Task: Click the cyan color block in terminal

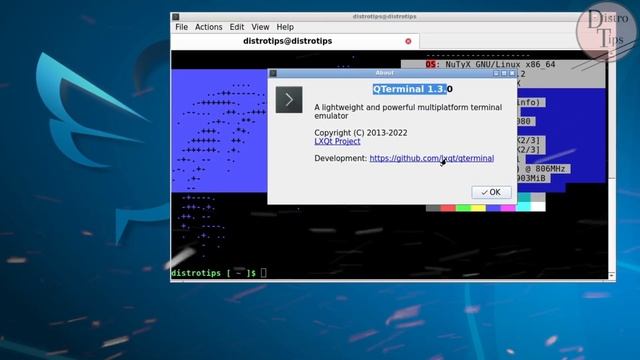Action: (523, 208)
